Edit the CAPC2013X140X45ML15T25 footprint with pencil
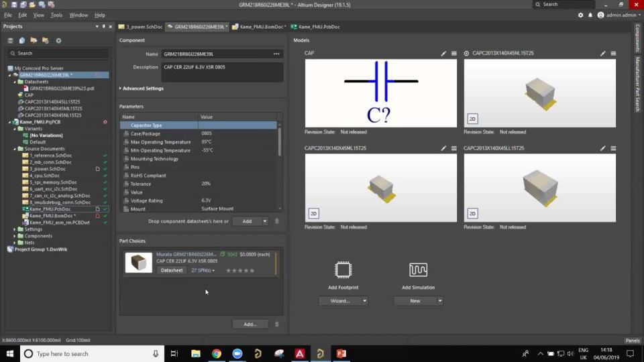 coord(443,148)
